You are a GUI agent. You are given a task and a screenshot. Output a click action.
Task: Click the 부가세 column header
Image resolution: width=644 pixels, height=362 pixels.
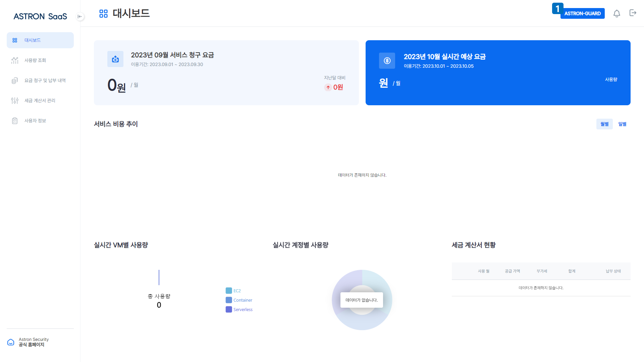[542, 271]
